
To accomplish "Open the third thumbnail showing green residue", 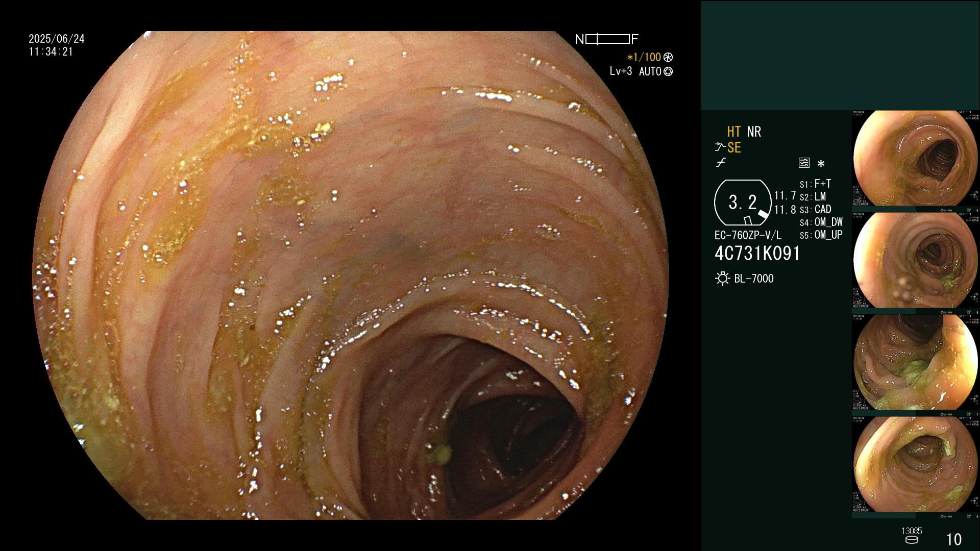I will (x=916, y=363).
